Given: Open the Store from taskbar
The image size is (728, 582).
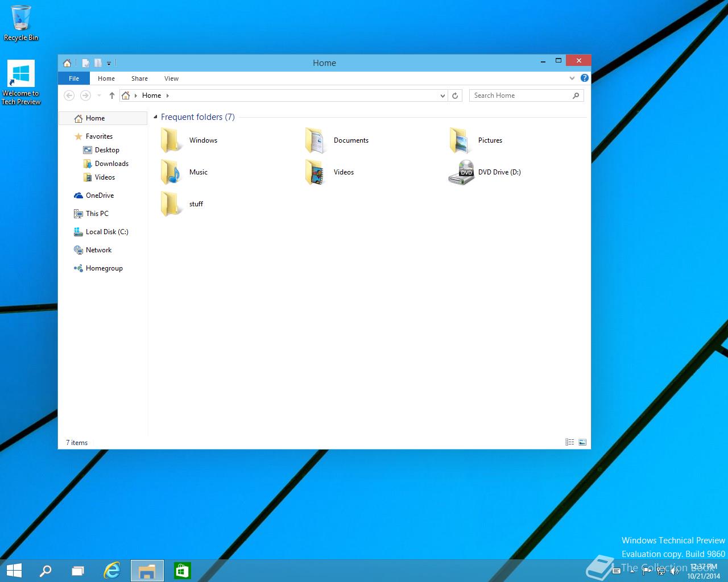Looking at the screenshot, I should click(183, 571).
